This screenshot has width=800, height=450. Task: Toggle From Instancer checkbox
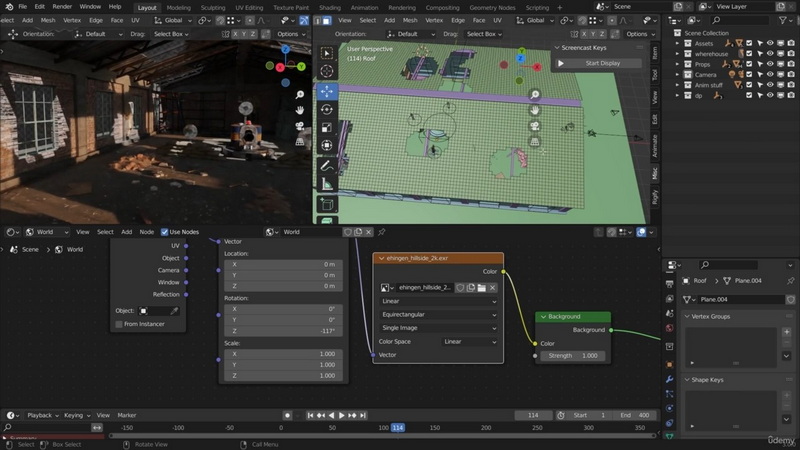point(119,324)
